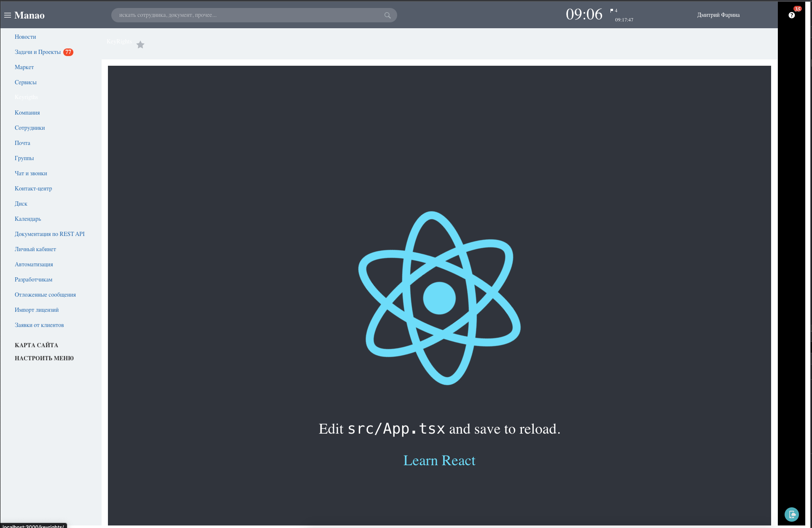Click the favorite star next to KeyRights
The height and width of the screenshot is (528, 812).
click(x=140, y=45)
